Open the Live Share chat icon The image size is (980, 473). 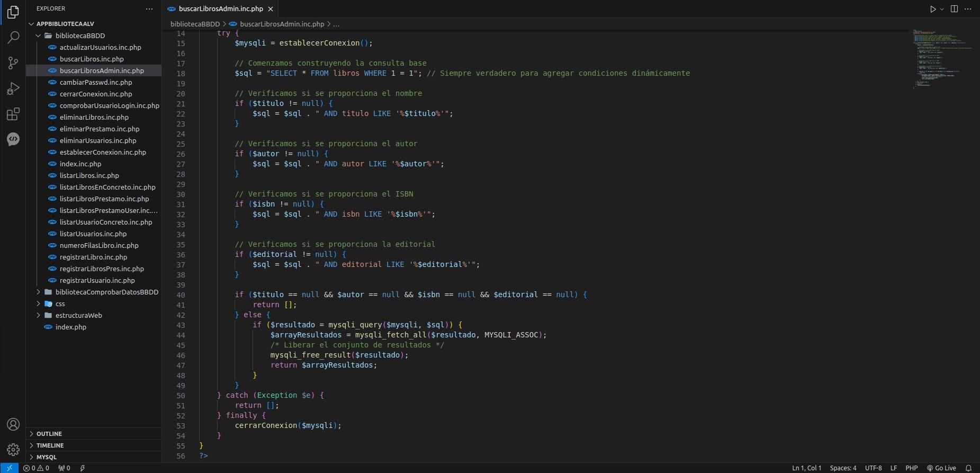13,139
